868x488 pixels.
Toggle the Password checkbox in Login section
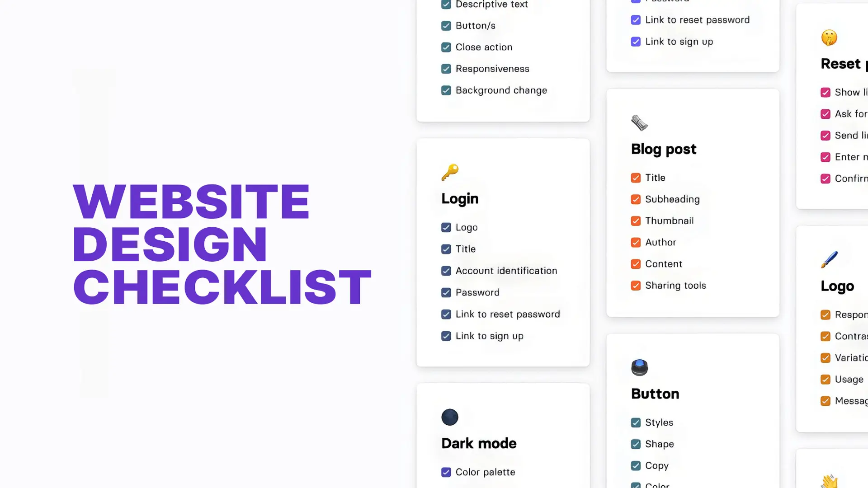point(447,292)
